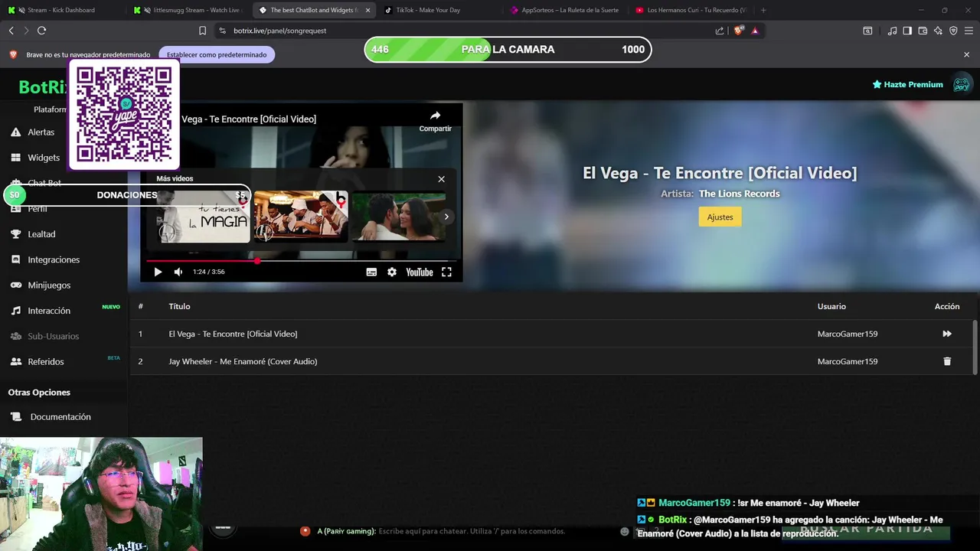The height and width of the screenshot is (551, 980).
Task: Toggle the browser sidebar panel
Action: point(907,31)
